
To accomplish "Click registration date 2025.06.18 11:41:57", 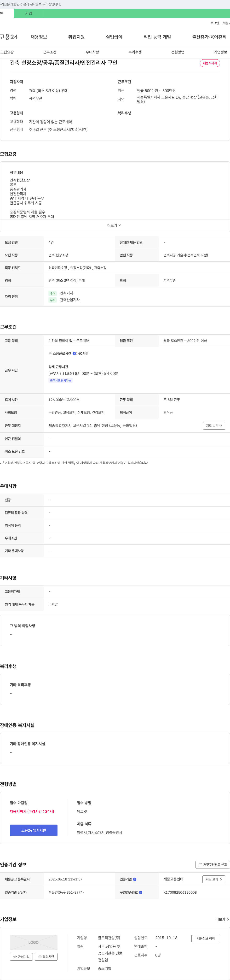I will pyautogui.click(x=65, y=879).
